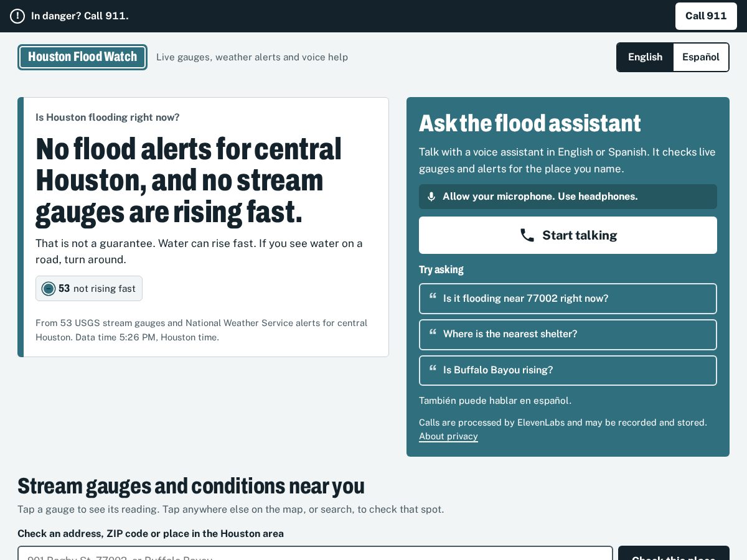Click the Start talking button
This screenshot has width=747, height=560.
click(x=568, y=235)
